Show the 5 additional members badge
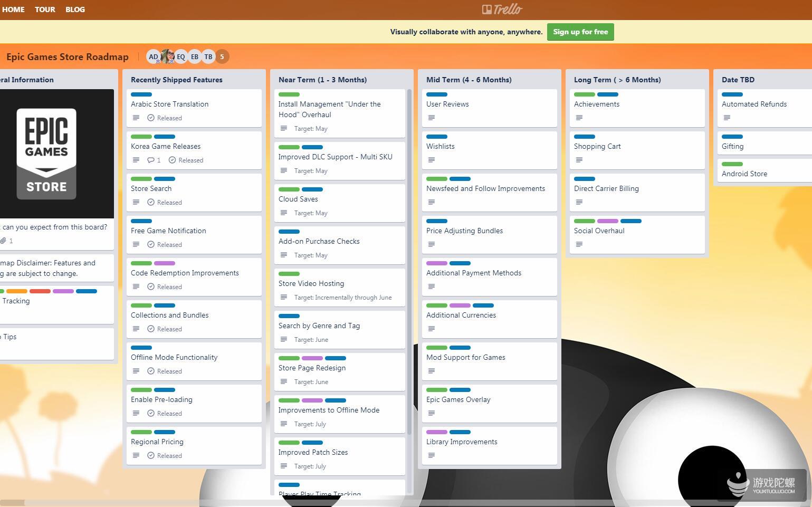 222,56
